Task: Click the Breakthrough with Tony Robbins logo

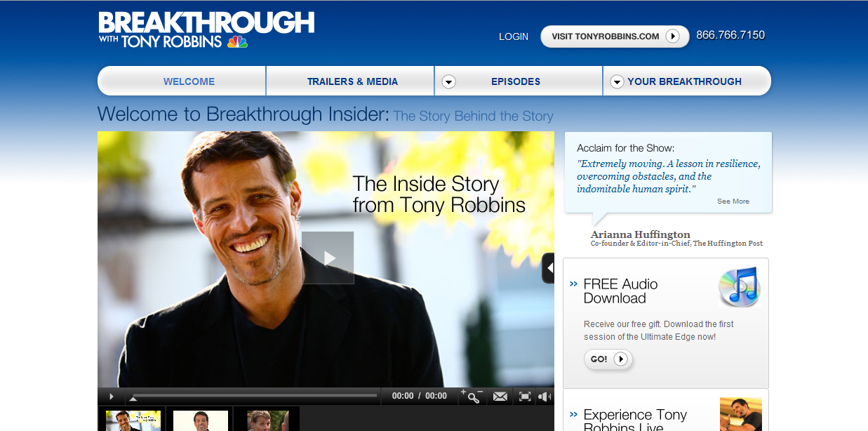Action: point(206,29)
